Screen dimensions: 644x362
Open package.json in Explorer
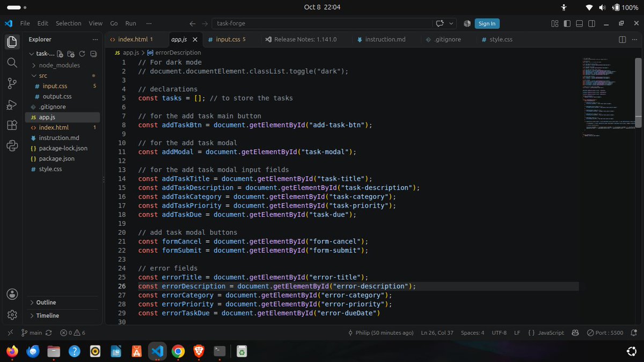[x=56, y=159]
